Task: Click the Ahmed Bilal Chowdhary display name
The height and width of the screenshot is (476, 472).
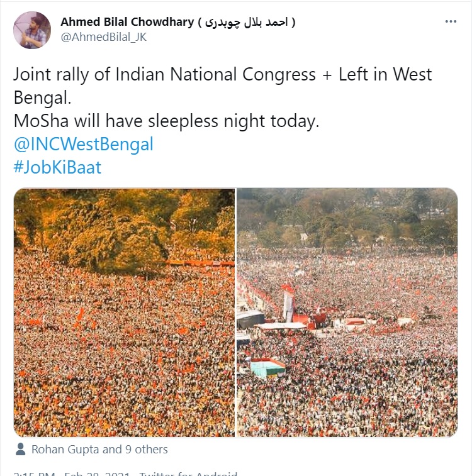Action: pos(127,22)
